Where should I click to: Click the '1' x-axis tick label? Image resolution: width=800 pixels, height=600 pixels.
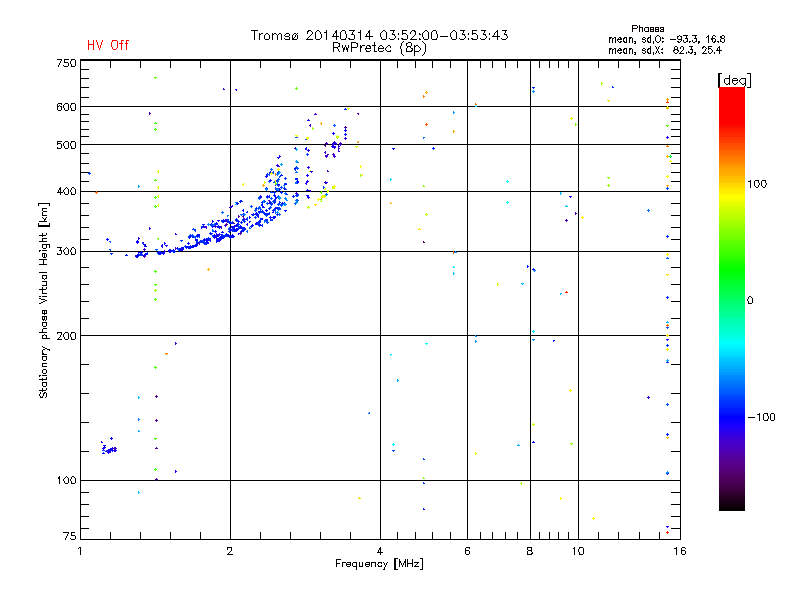[80, 551]
